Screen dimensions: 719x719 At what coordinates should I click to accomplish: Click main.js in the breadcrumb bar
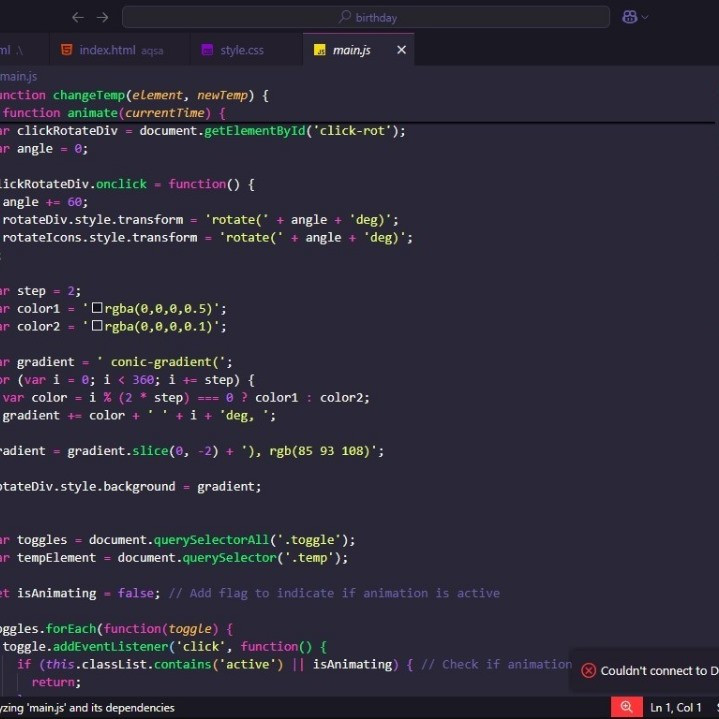18,76
